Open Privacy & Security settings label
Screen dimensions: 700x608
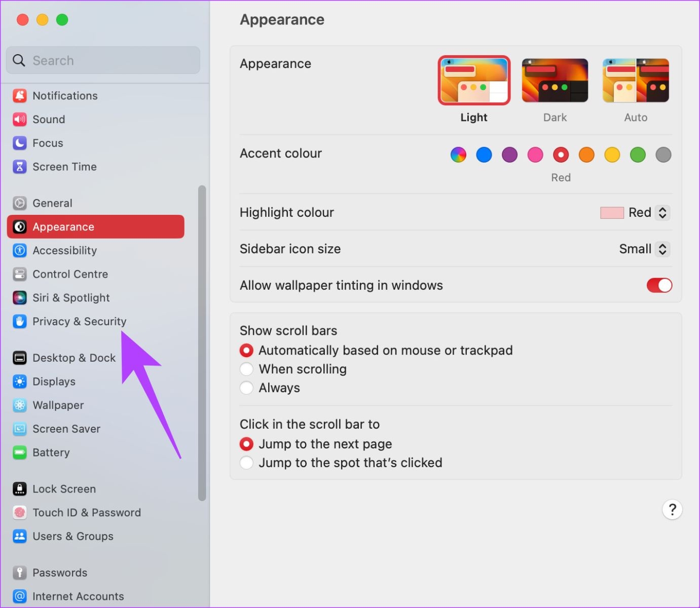[x=80, y=321]
